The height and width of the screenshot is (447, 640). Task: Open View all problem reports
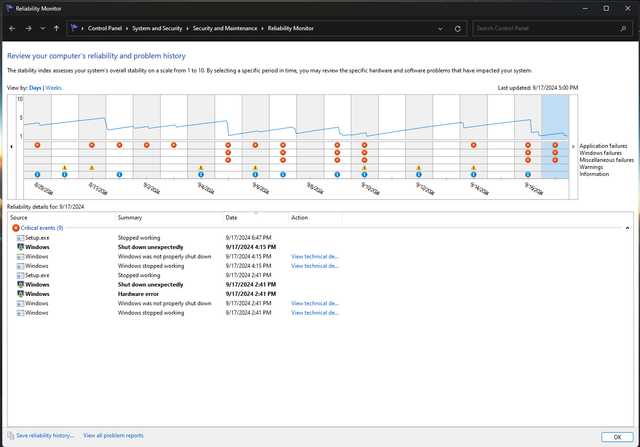click(113, 436)
